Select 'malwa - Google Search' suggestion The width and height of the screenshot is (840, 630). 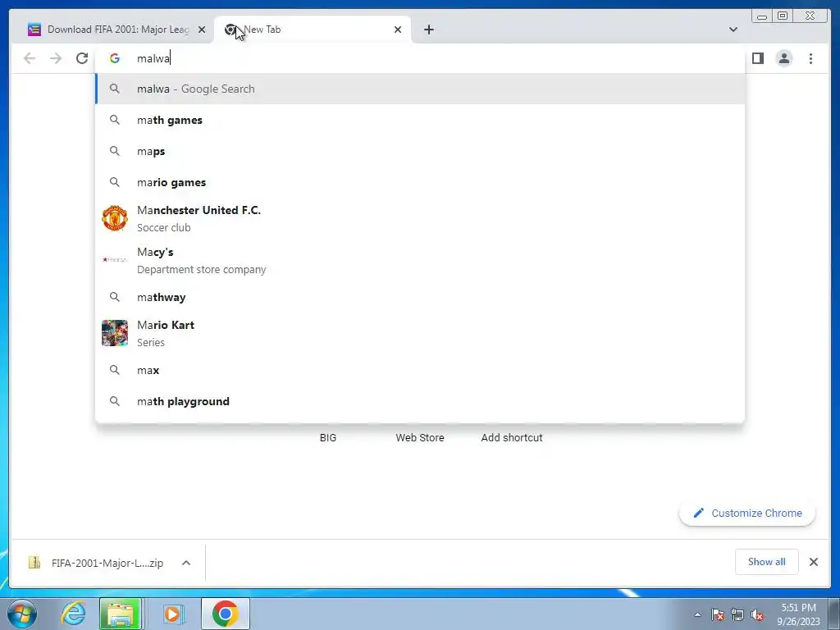point(420,89)
